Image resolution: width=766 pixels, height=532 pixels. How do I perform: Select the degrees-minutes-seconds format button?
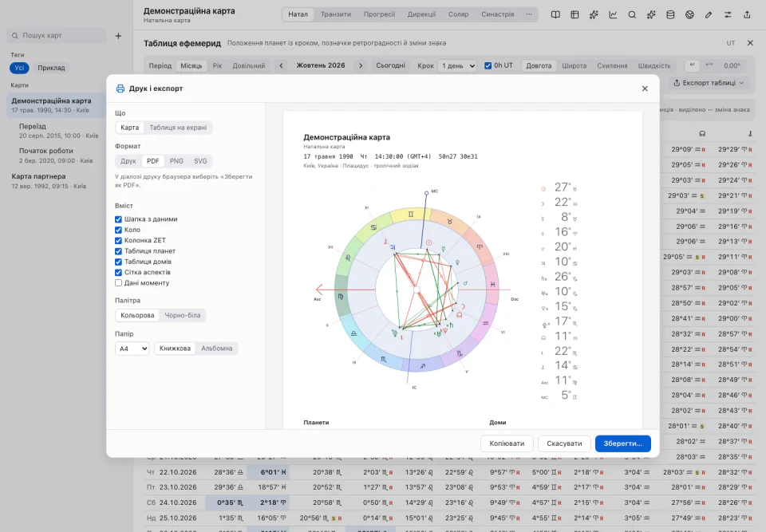pos(709,65)
